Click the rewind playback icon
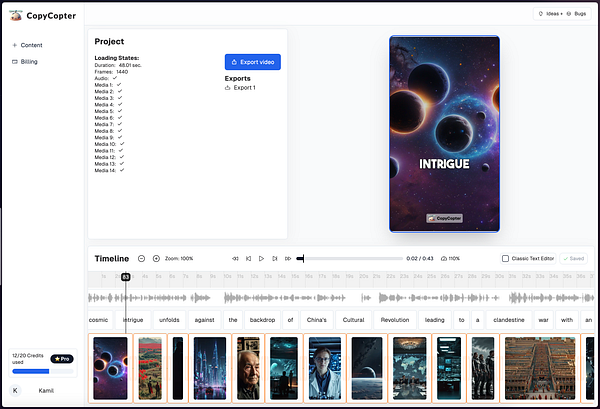This screenshot has height=409, width=600. pos(236,258)
